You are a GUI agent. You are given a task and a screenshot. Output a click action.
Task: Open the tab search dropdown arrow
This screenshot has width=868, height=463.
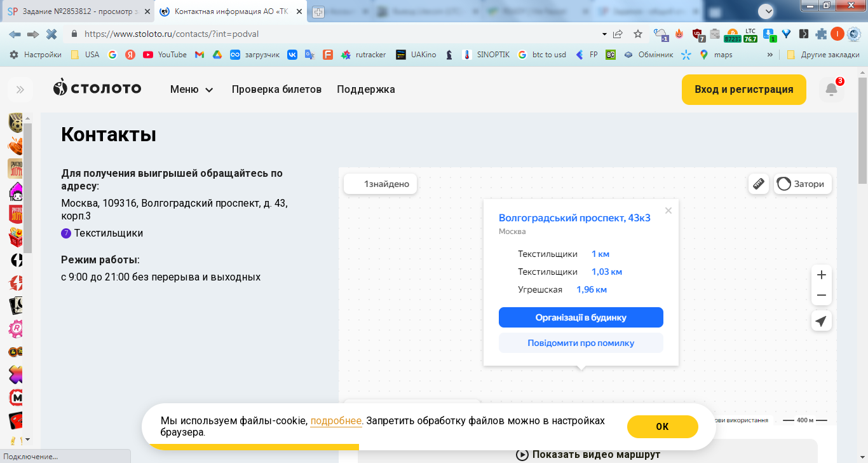[766, 11]
